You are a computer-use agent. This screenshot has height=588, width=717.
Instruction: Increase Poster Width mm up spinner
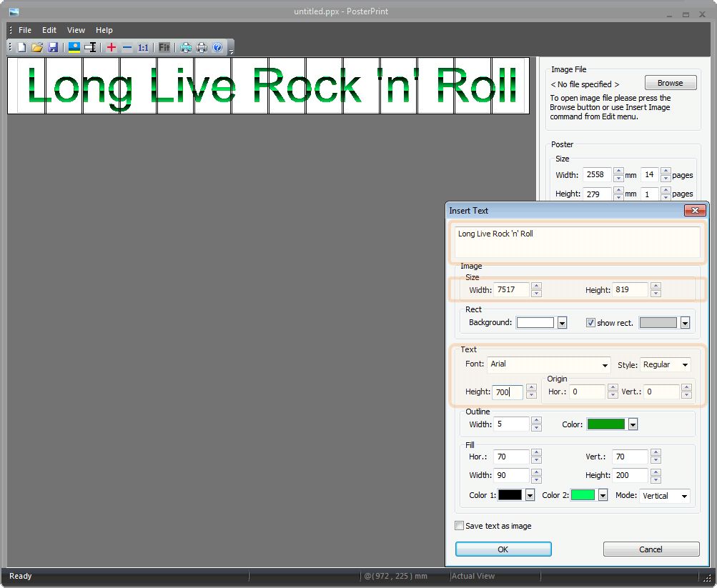click(618, 171)
